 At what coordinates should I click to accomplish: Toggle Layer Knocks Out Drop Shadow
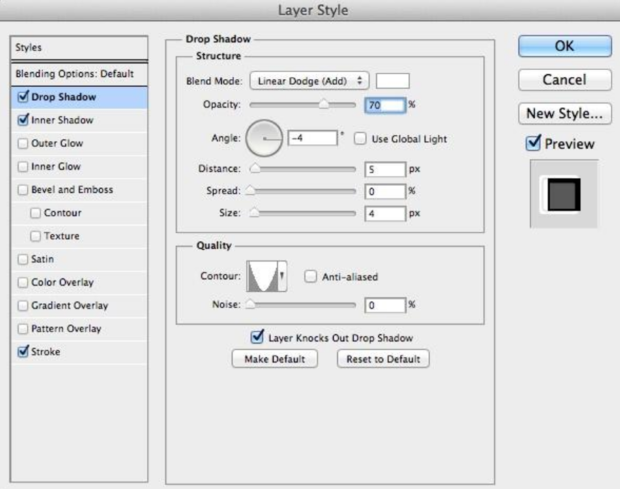point(257,337)
